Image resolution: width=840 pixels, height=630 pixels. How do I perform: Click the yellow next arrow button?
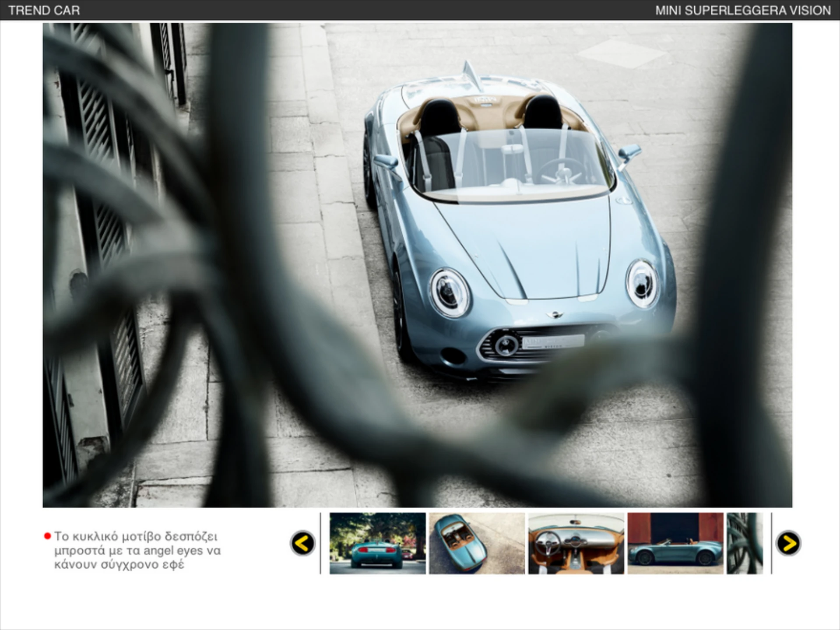pyautogui.click(x=788, y=543)
